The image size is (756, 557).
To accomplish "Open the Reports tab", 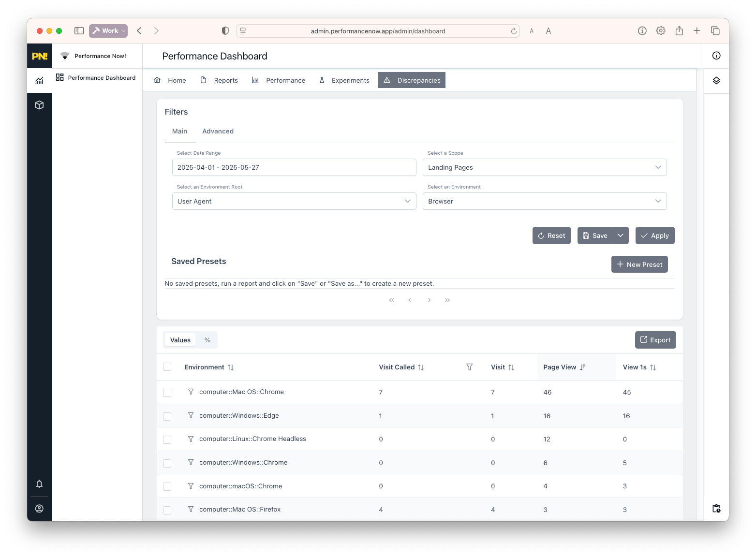I will pyautogui.click(x=219, y=80).
